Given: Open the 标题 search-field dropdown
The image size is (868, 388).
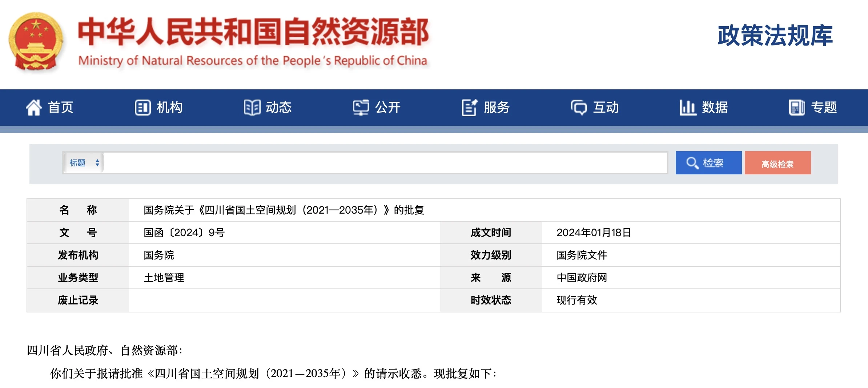Looking at the screenshot, I should 84,163.
